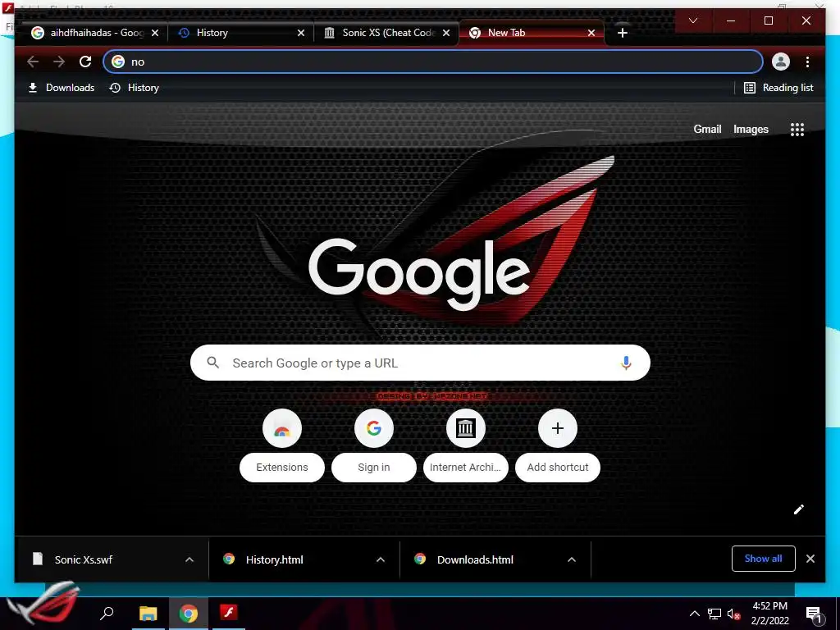The image size is (840, 630).
Task: Go back to previous page
Action: pos(33,62)
